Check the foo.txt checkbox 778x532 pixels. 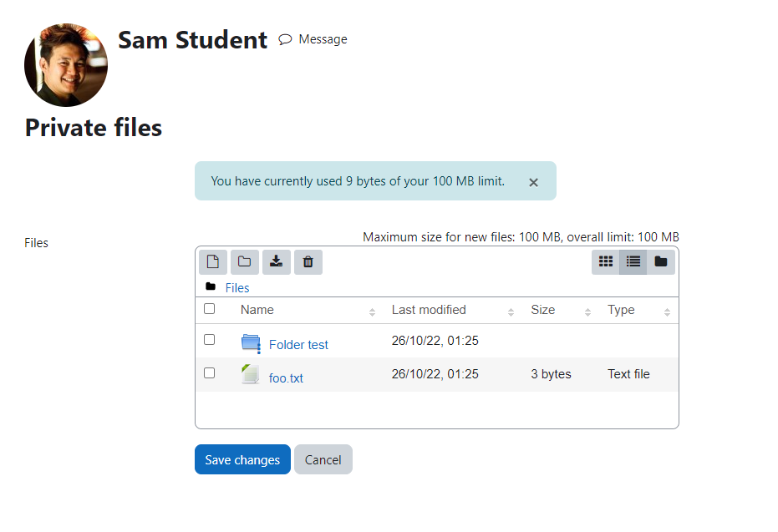click(210, 372)
